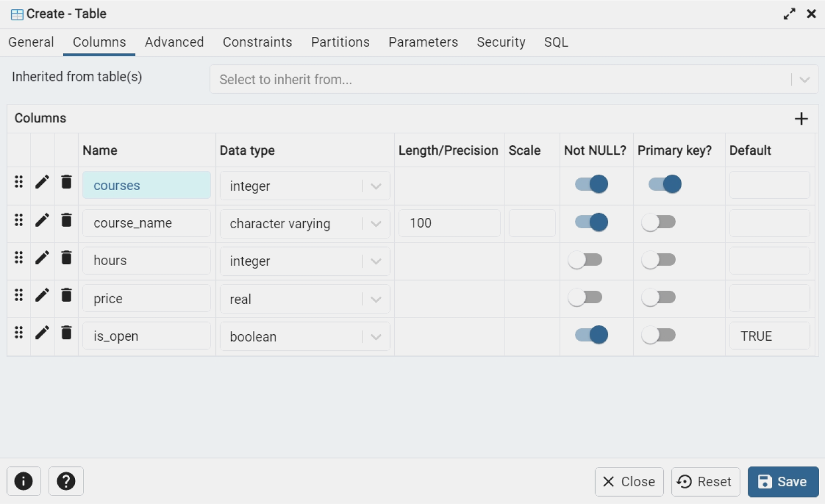The height and width of the screenshot is (504, 825).
Task: Delete the hours column row
Action: 66,258
